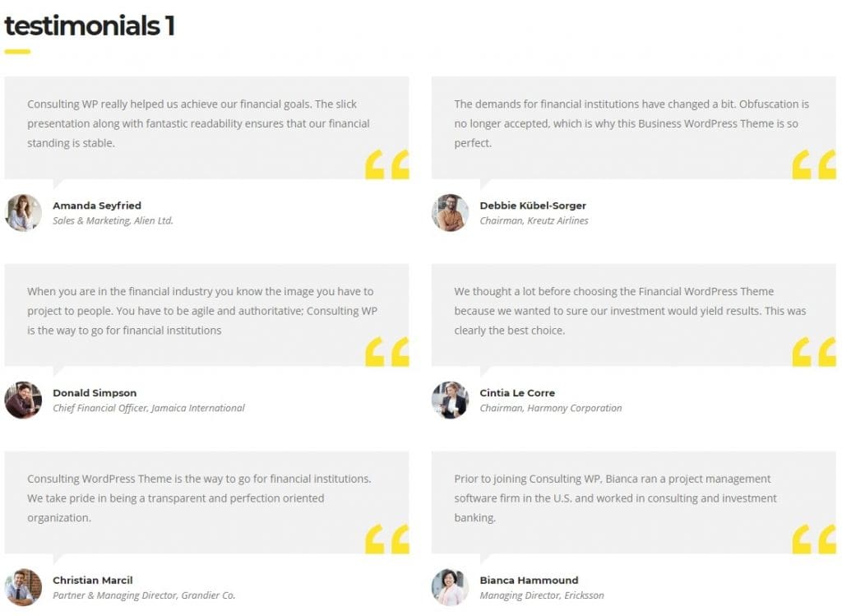This screenshot has width=842, height=616.
Task: Click the name Amanda Seyfried
Action: (97, 206)
